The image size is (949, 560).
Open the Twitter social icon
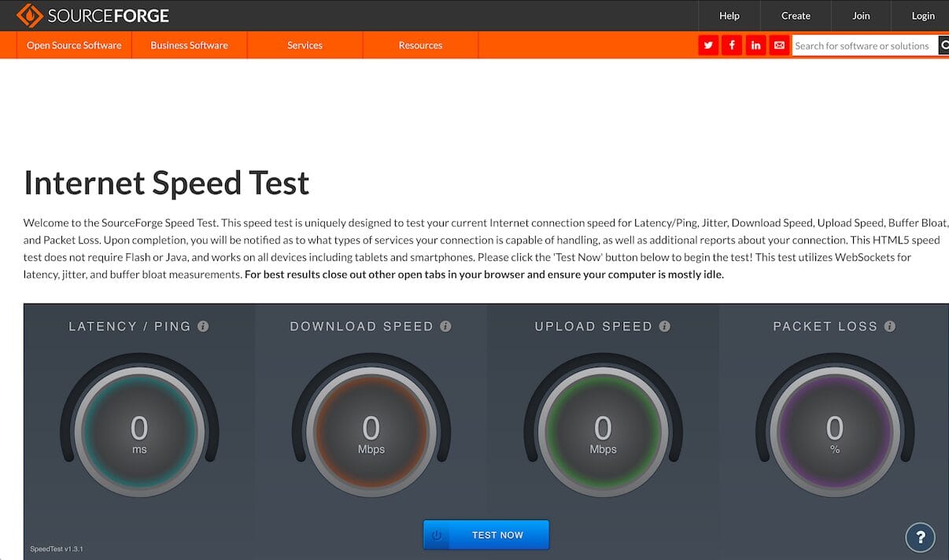click(708, 46)
